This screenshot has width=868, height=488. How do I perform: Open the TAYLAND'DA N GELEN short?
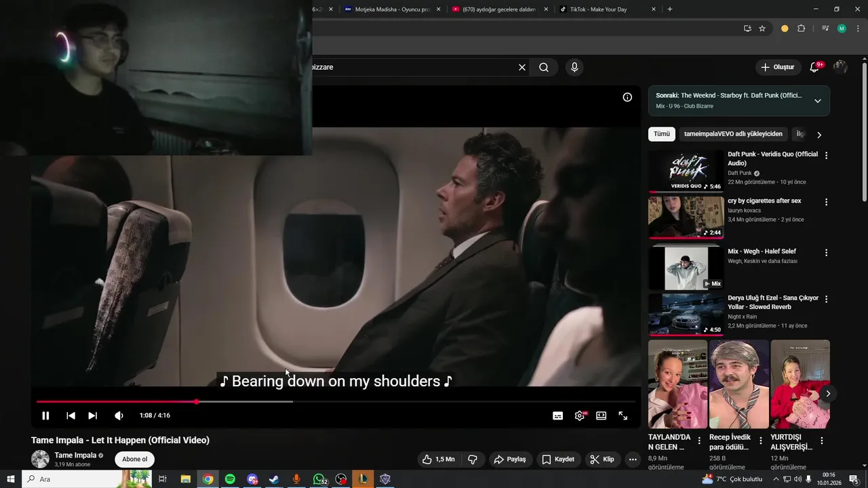(677, 384)
